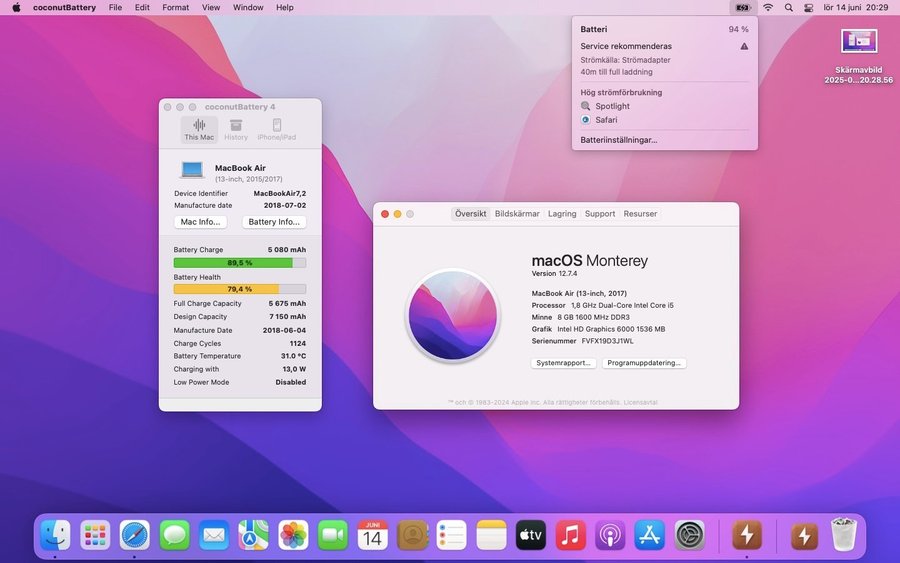This screenshot has height=563, width=900.
Task: Open Safari in the Dock
Action: (135, 535)
